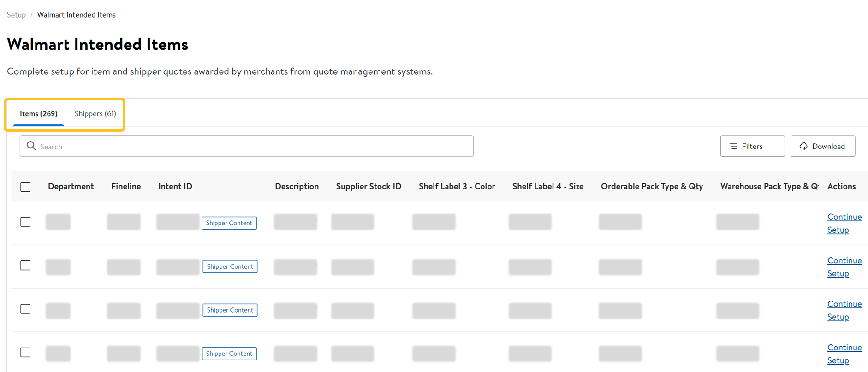Viewport: 868px width, 372px height.
Task: Click the Shelf Label 4 - Size header
Action: [548, 186]
